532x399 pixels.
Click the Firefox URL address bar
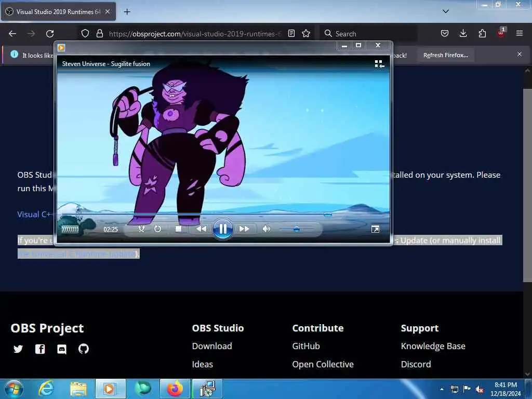[x=195, y=34]
